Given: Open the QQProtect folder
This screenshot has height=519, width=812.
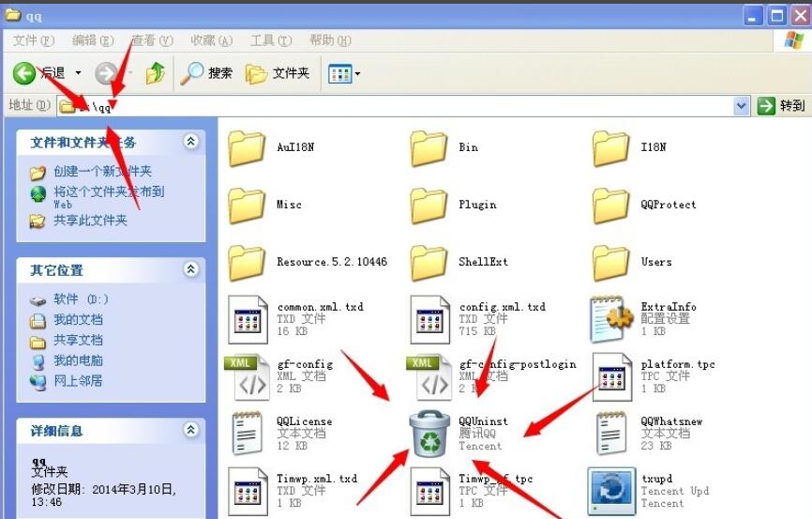Looking at the screenshot, I should coord(612,205).
